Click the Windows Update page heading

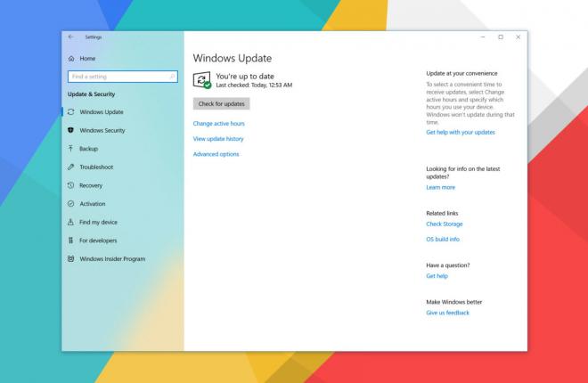click(233, 58)
